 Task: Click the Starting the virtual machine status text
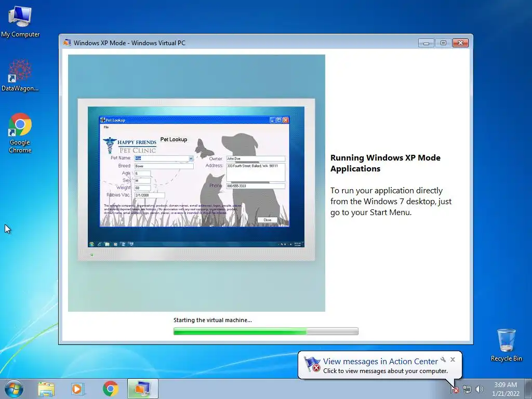(212, 320)
